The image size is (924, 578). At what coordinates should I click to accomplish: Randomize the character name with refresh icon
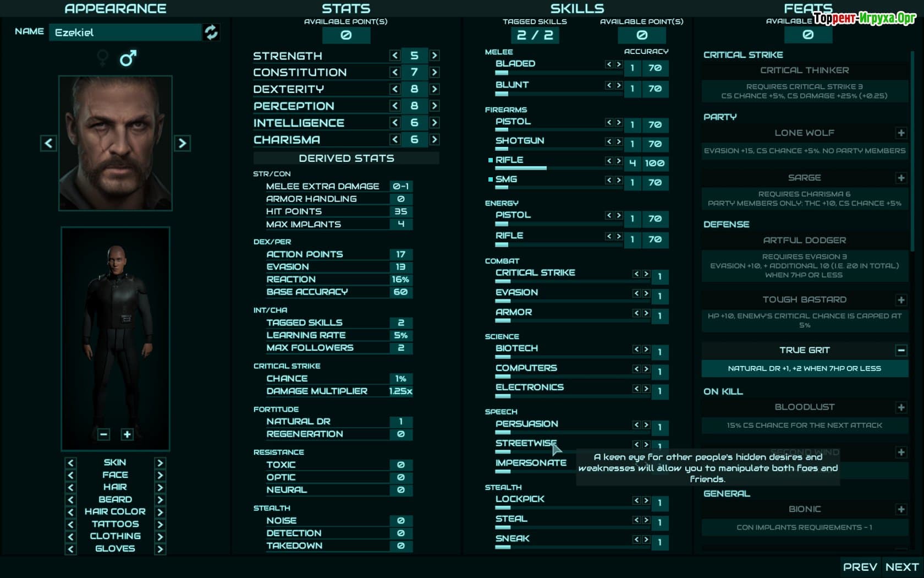(x=211, y=32)
